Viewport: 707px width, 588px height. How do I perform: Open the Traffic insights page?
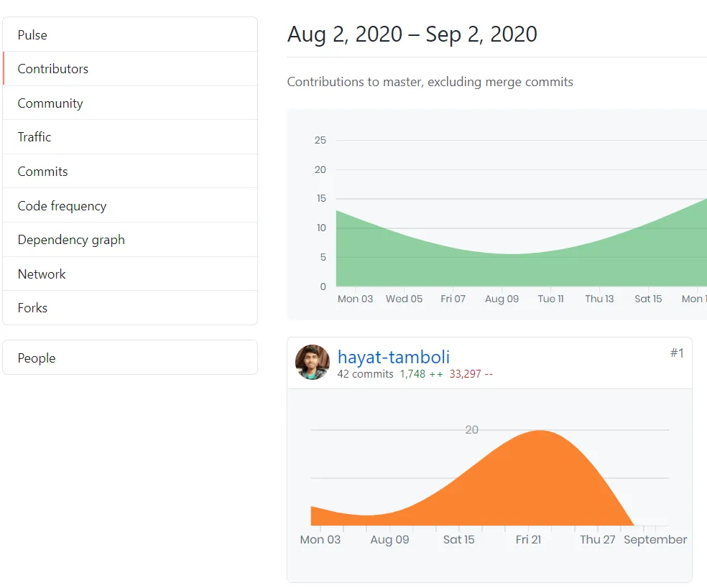coord(34,137)
